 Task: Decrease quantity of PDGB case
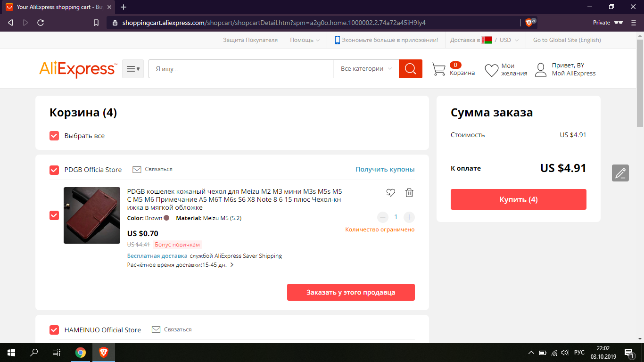(x=383, y=217)
